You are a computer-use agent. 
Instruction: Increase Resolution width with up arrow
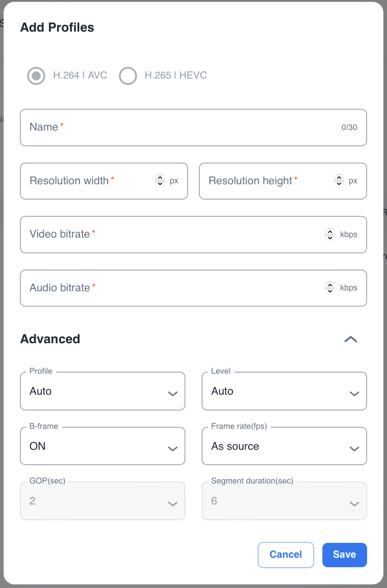coord(160,178)
